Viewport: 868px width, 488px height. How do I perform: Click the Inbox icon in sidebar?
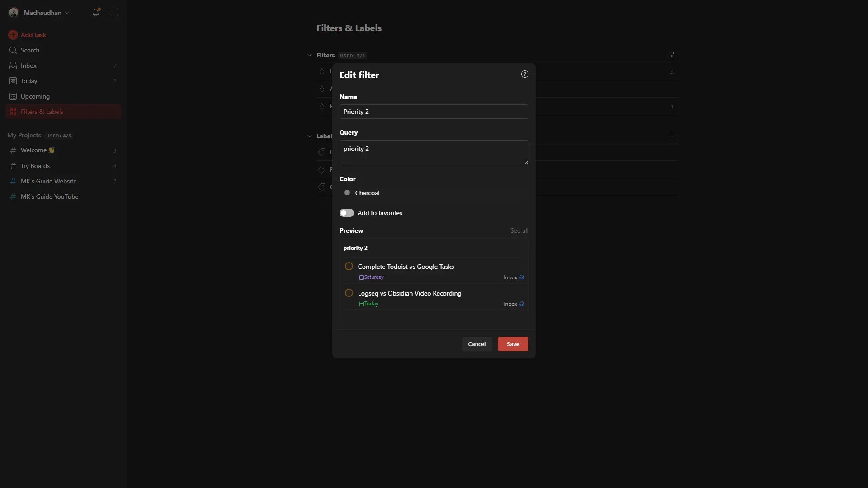[13, 66]
